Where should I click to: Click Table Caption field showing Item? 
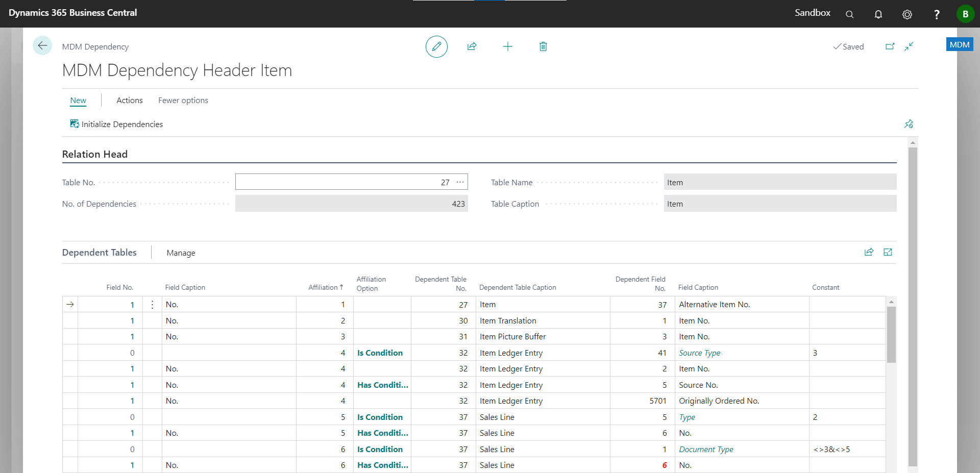tap(780, 204)
